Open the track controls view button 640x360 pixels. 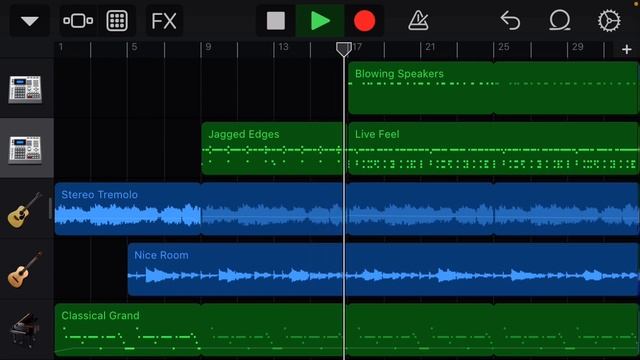78,21
